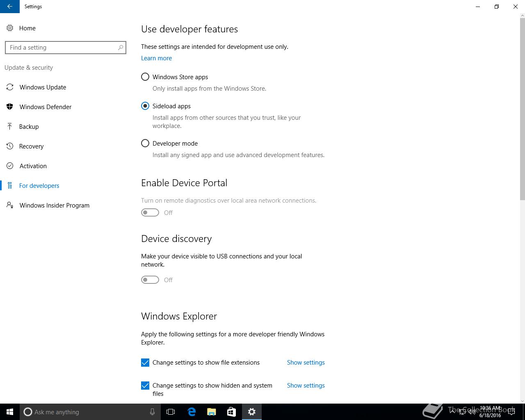Toggle the Enable Device Portal switch
This screenshot has width=525, height=420.
[150, 212]
